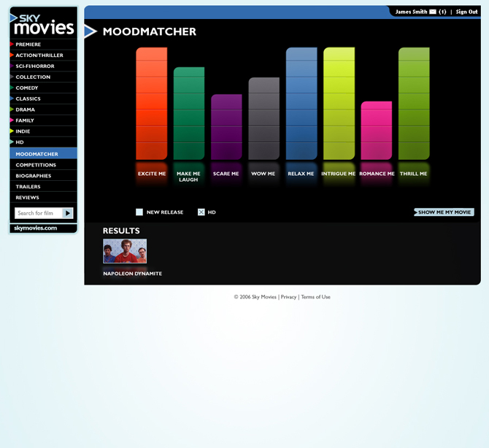
Task: Open the Privacy link in footer
Action: 289,297
